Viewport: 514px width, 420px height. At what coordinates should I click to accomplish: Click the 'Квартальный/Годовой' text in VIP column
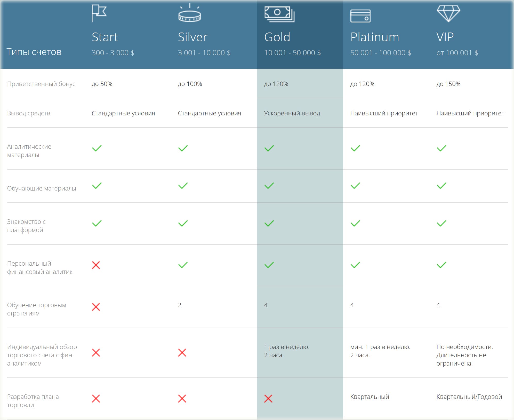[x=469, y=397]
